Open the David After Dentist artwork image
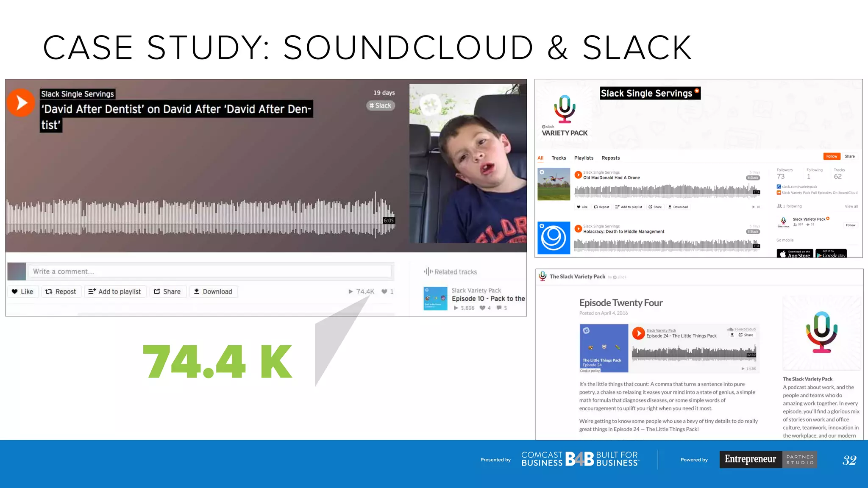The width and height of the screenshot is (868, 488). [467, 164]
